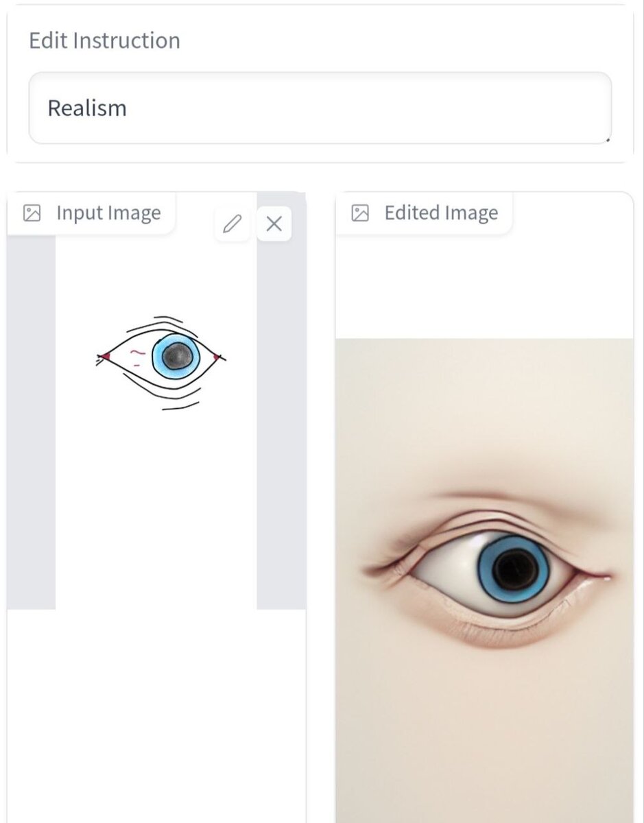Click the word Realism in the text field
This screenshot has height=823, width=644.
coord(87,108)
